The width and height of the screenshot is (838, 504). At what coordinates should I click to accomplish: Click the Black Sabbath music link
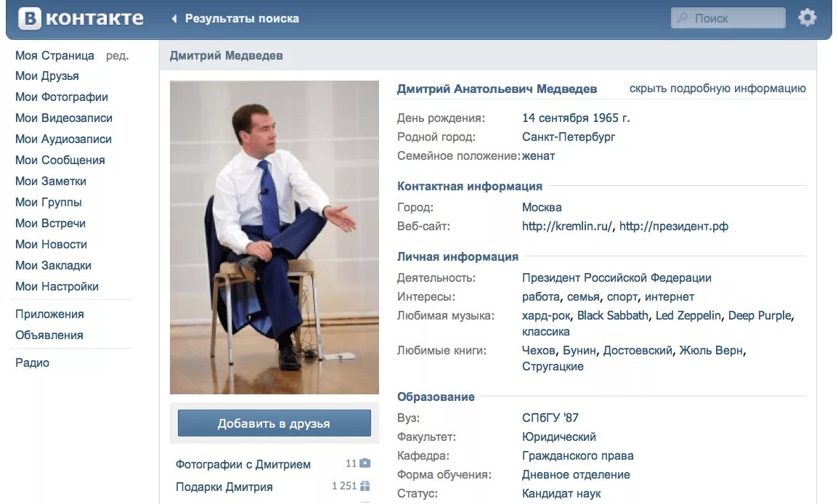[x=612, y=315]
